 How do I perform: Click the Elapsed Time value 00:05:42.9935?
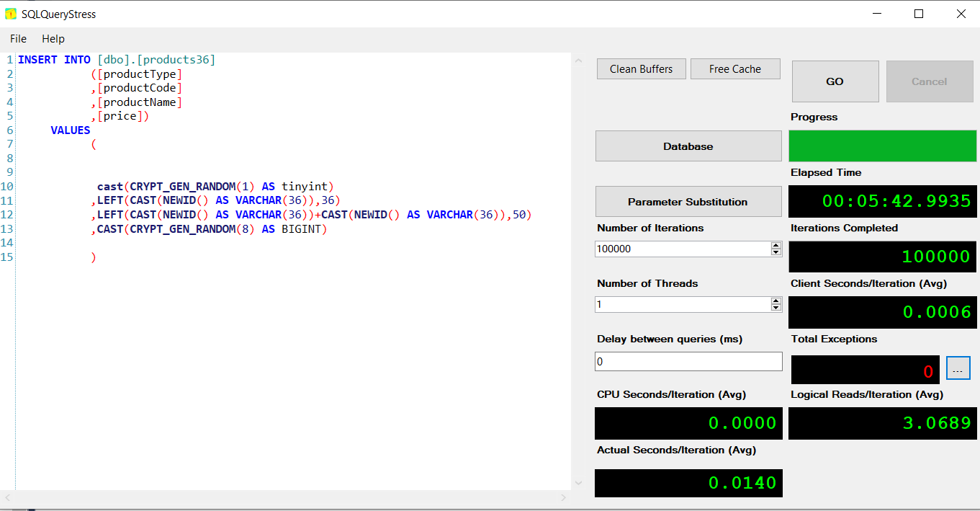(x=896, y=201)
